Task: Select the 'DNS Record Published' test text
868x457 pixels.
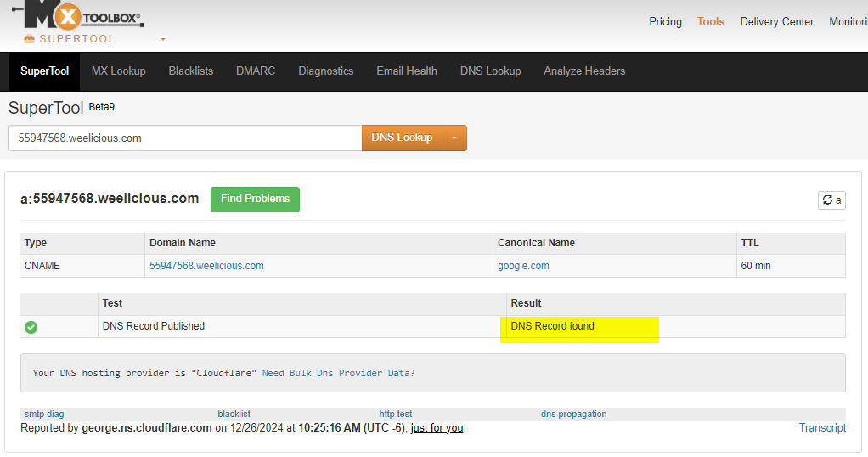Action: 154,326
